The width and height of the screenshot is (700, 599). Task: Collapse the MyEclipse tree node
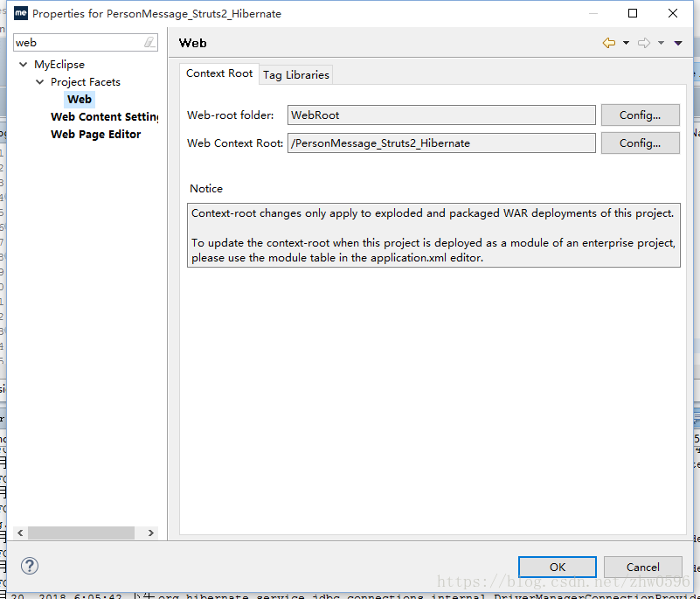(24, 65)
